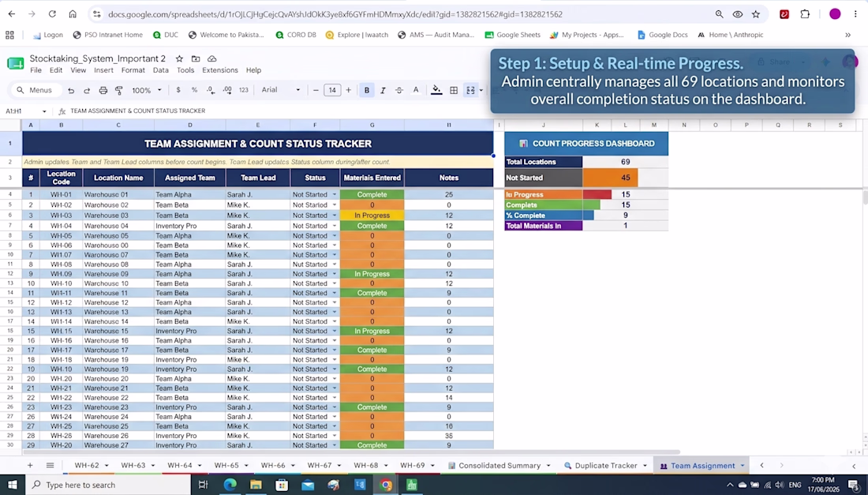Apply strikethrough formatting icon

point(399,90)
